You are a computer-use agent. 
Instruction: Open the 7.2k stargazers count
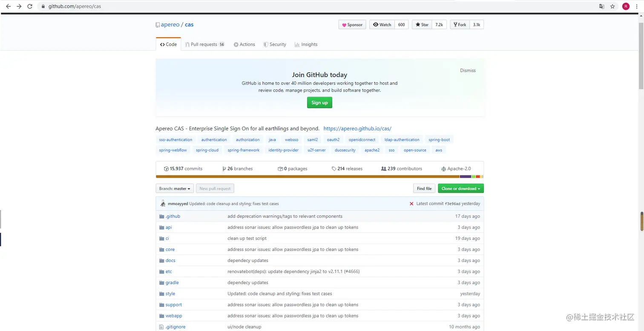click(439, 25)
